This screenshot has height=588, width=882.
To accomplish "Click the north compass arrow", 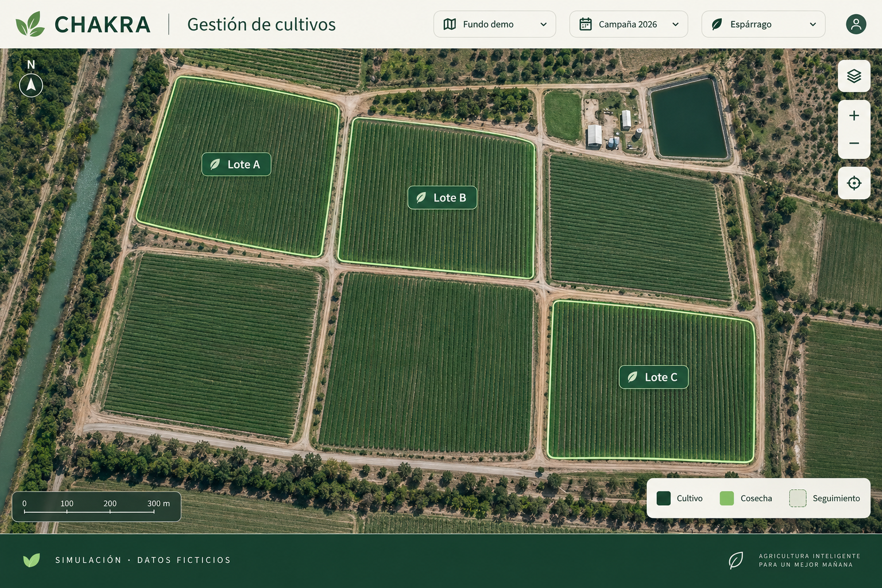I will pyautogui.click(x=31, y=85).
